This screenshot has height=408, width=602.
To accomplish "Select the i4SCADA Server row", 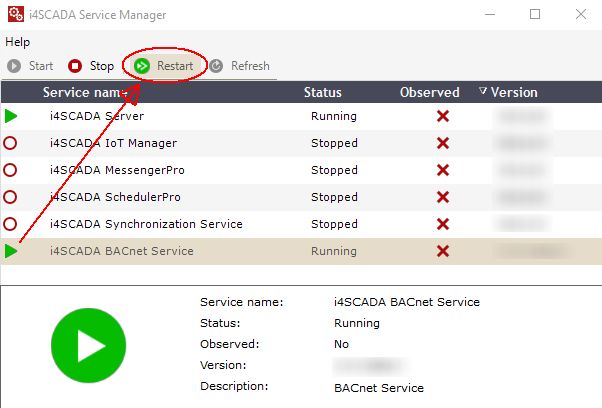I will [x=301, y=116].
